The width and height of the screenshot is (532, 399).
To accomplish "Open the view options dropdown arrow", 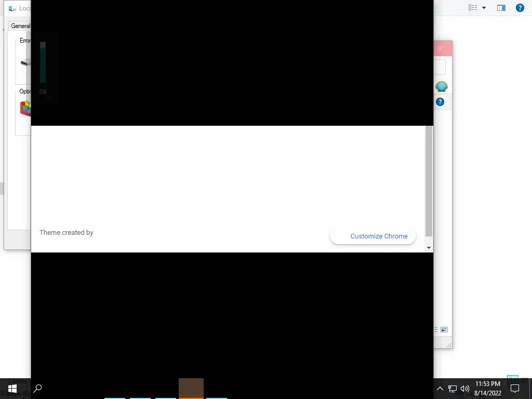I will pos(484,8).
